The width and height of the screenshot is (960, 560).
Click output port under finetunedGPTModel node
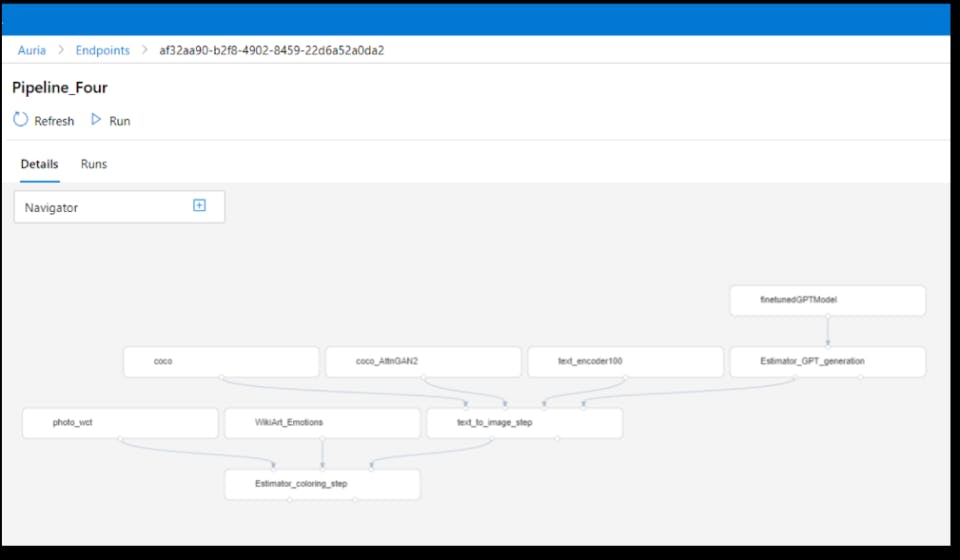pyautogui.click(x=828, y=316)
